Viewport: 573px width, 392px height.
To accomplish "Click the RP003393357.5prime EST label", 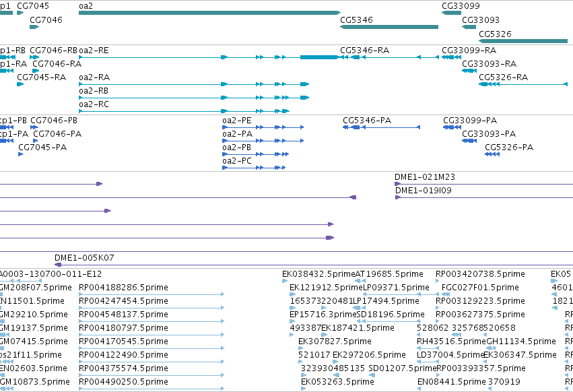I will tap(481, 368).
